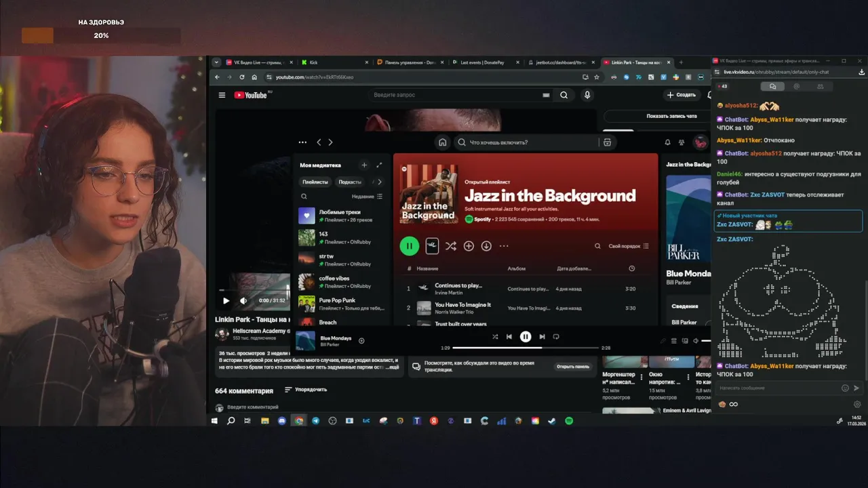Open Spotify notifications bell
Screen dimensions: 868x488
667,142
